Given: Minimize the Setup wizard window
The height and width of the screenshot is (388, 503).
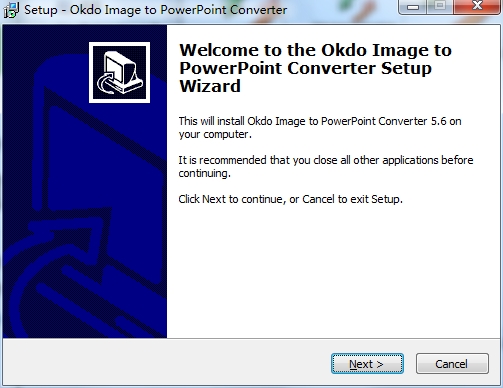Looking at the screenshot, I should pos(413,7).
